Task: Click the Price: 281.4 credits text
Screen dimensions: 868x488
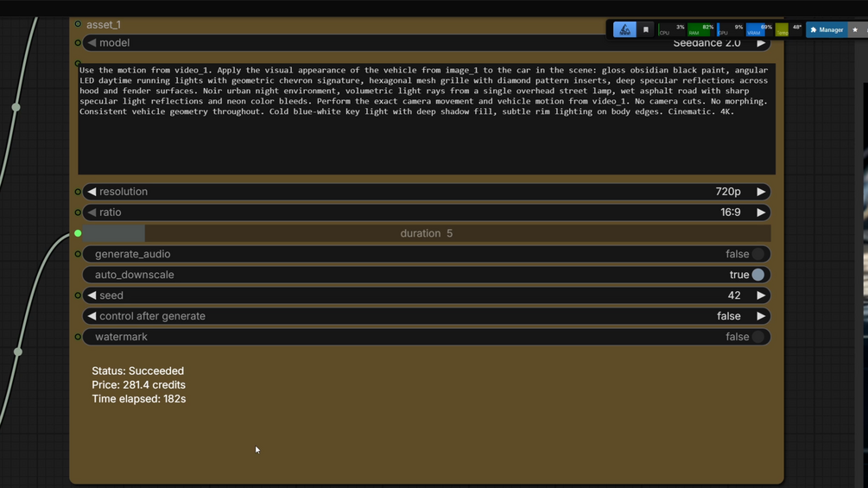Action: coord(138,384)
